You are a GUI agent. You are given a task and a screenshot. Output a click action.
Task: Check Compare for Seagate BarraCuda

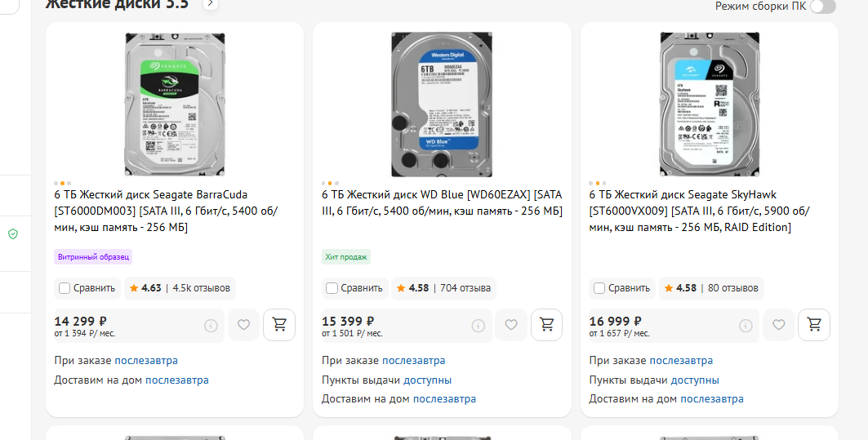click(65, 288)
